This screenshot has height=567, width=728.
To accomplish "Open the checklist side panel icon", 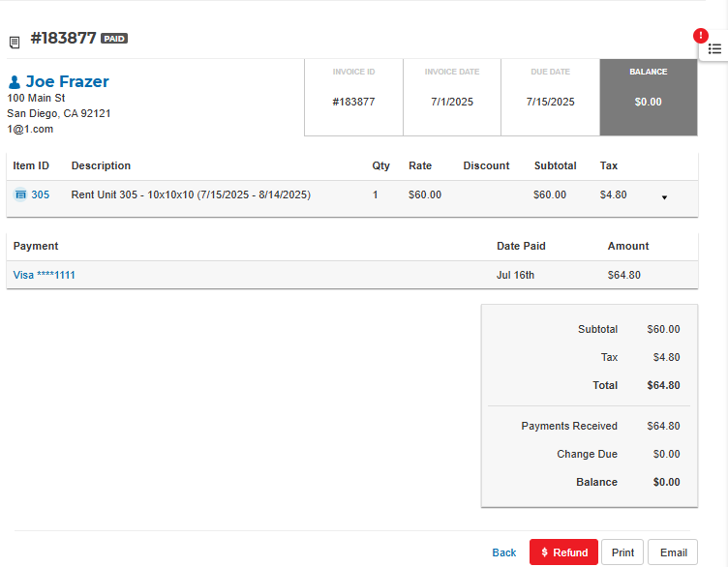I will point(714,48).
